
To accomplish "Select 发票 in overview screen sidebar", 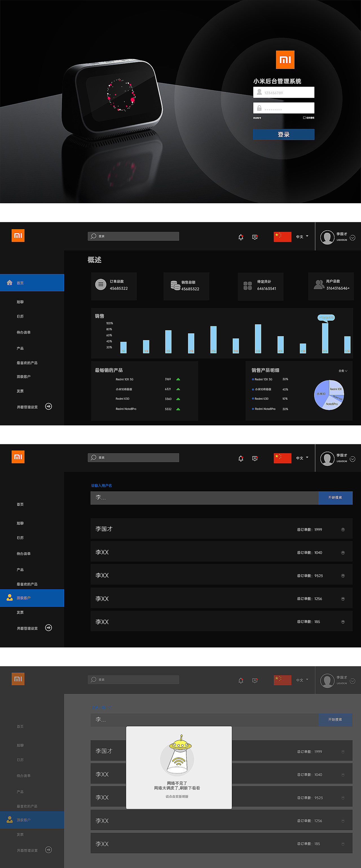I will (20, 391).
